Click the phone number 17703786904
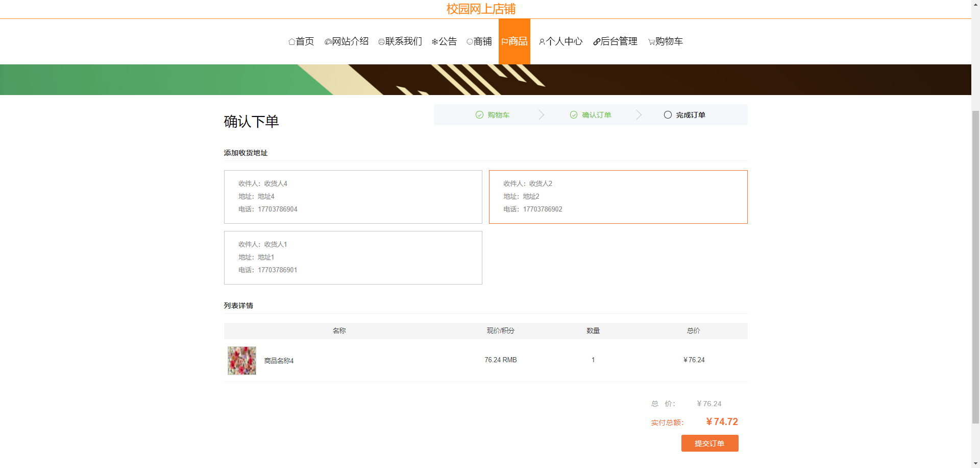The image size is (980, 468). coord(278,209)
